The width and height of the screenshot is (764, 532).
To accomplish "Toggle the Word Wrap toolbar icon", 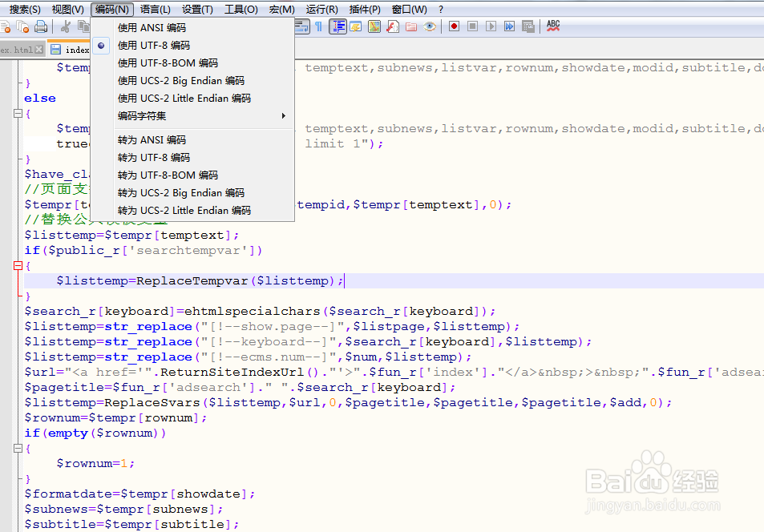I will pos(302,26).
